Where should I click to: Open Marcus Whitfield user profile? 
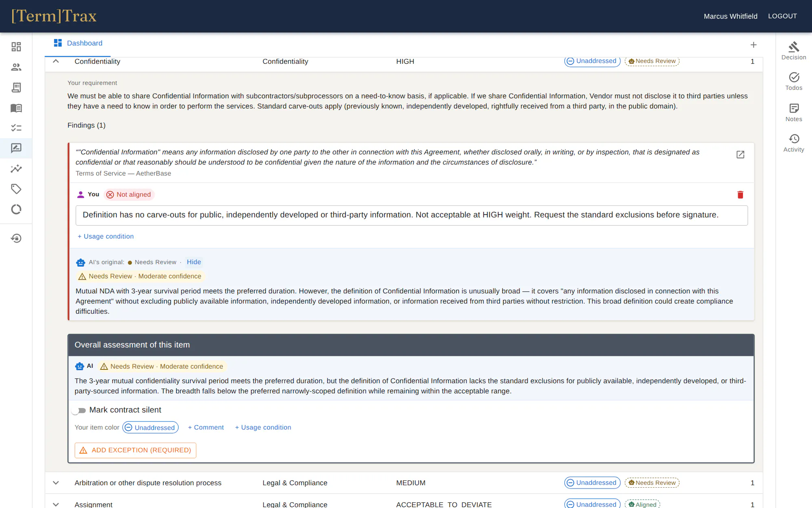(730, 16)
